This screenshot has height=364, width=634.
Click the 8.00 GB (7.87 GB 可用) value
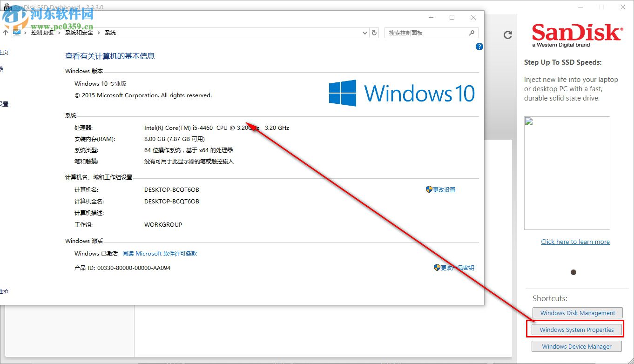(175, 139)
